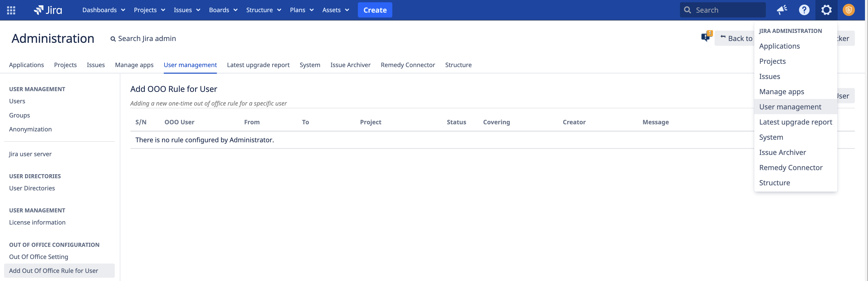Open Jira settings via the gear icon

(x=826, y=10)
